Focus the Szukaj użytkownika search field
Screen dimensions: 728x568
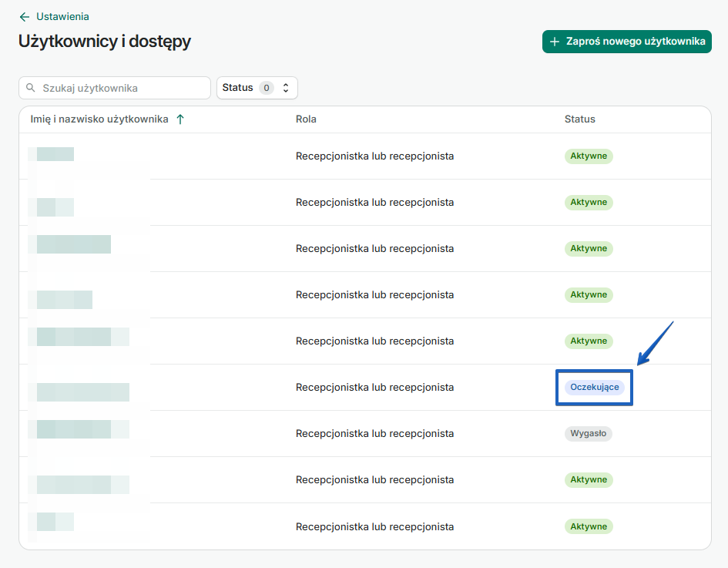pos(123,88)
